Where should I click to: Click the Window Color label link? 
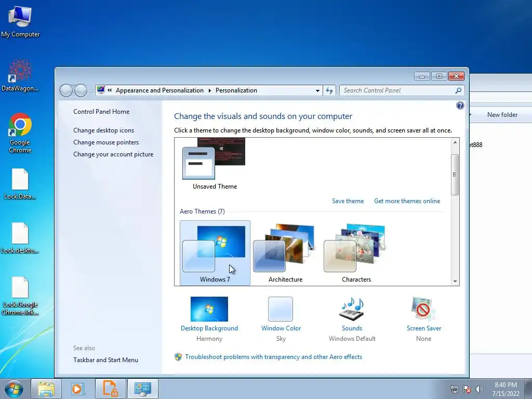tap(281, 328)
